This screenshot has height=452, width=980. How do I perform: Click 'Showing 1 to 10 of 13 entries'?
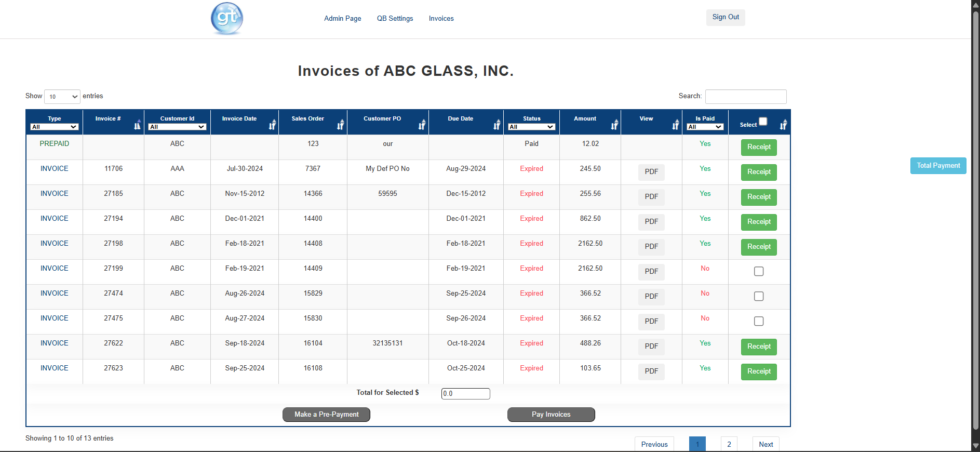pos(69,438)
